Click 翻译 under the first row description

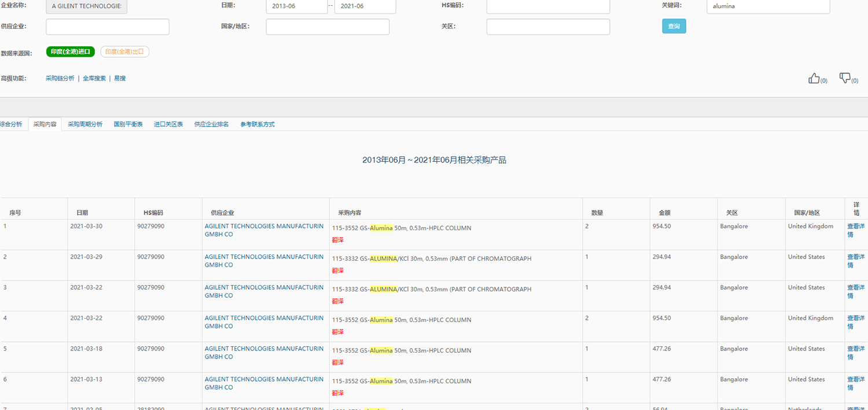pos(338,240)
